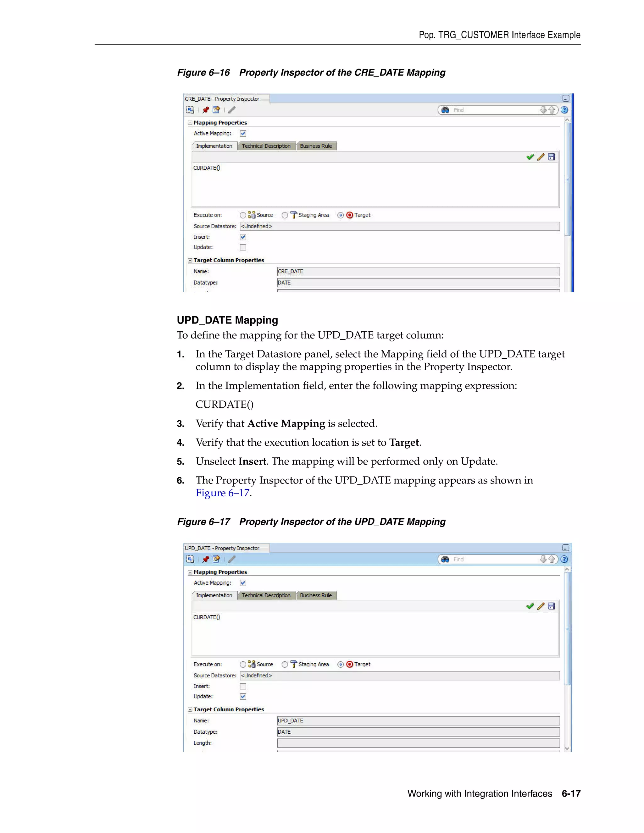Minimize the UPD_DATE Property Inspector panel

(566, 548)
